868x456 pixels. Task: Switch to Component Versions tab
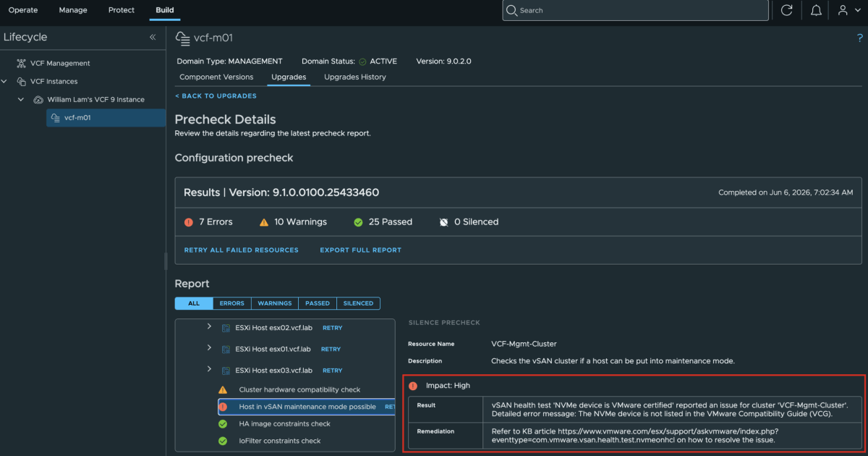tap(216, 77)
